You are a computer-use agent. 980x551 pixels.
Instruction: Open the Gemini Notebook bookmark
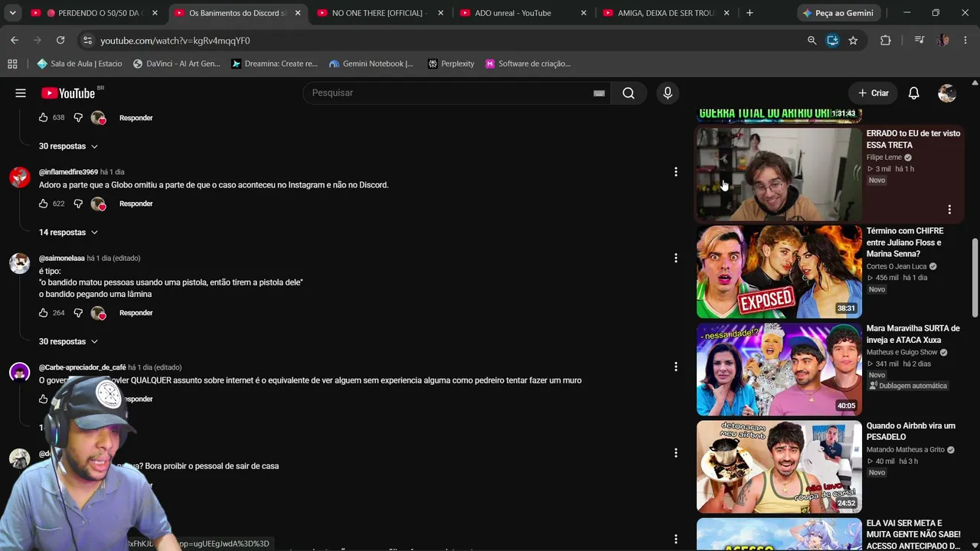371,64
